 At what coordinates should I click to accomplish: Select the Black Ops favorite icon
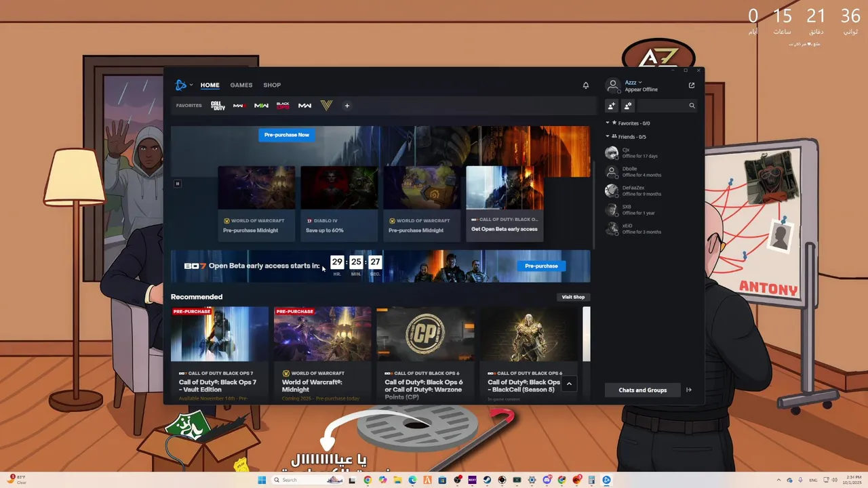[283, 106]
